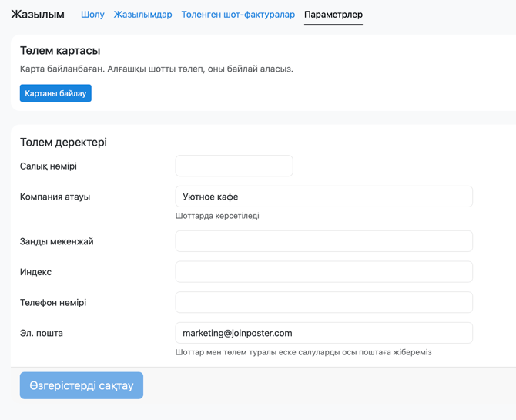The image size is (516, 420).
Task: Focus the Салық нөмірі input field
Action: [x=234, y=166]
